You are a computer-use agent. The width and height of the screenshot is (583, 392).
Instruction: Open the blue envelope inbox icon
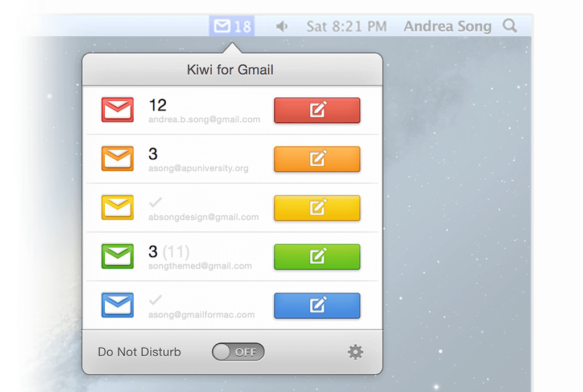[x=117, y=305]
